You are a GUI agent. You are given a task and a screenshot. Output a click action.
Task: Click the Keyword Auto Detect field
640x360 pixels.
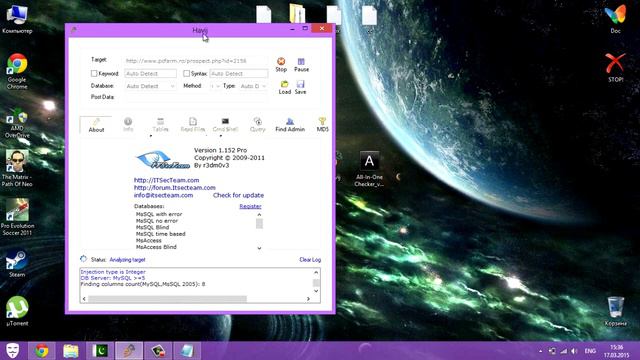(150, 73)
